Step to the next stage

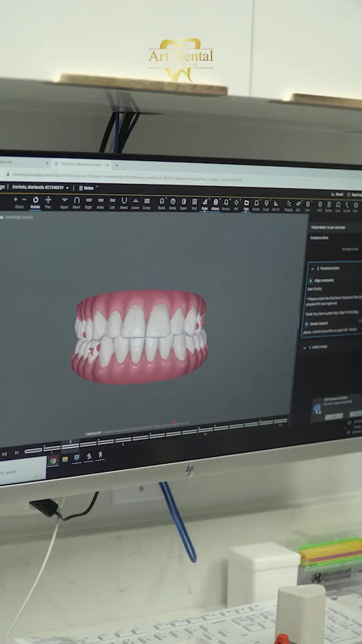tap(17, 453)
